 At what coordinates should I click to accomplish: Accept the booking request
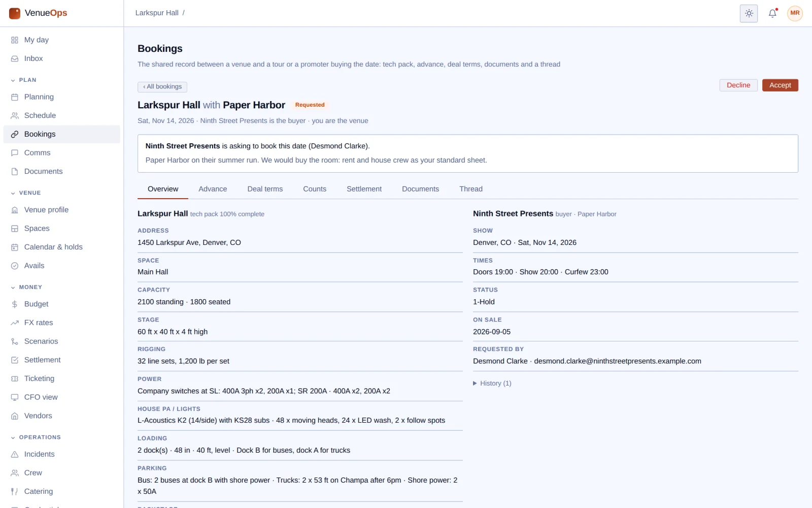pos(780,85)
